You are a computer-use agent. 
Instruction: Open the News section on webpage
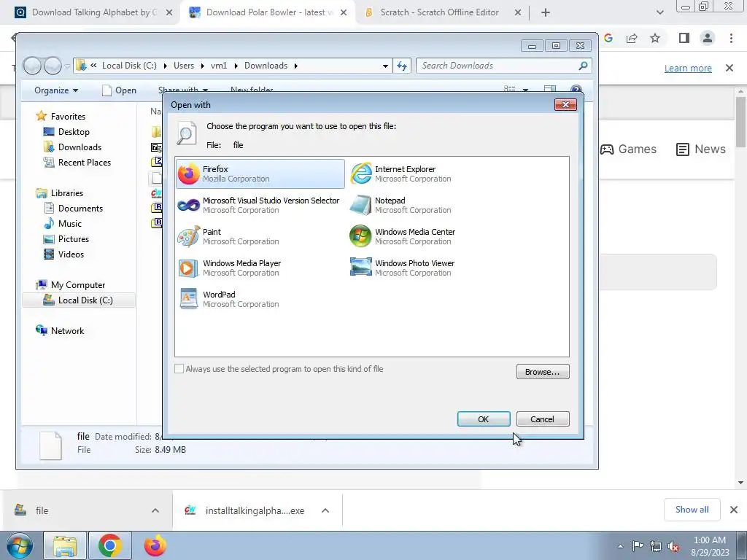(701, 149)
